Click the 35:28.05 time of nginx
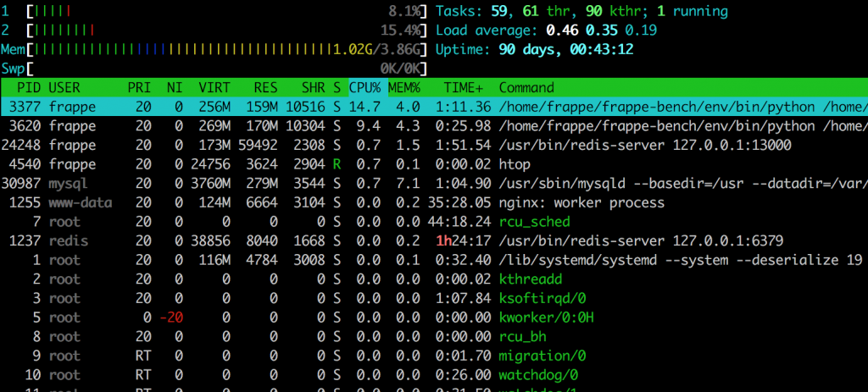This screenshot has width=868, height=392. (459, 203)
